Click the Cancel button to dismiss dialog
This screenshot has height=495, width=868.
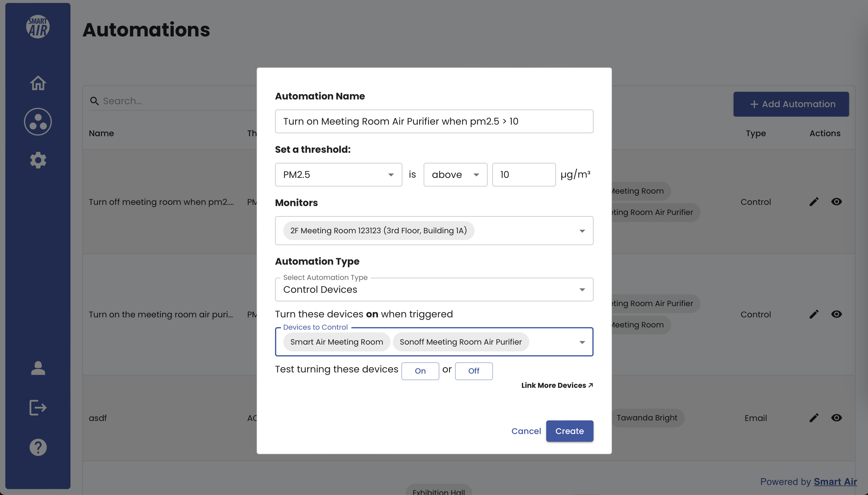coord(526,430)
